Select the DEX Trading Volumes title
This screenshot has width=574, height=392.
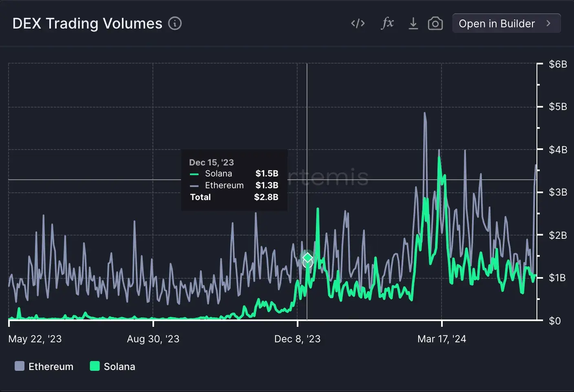[x=88, y=24]
